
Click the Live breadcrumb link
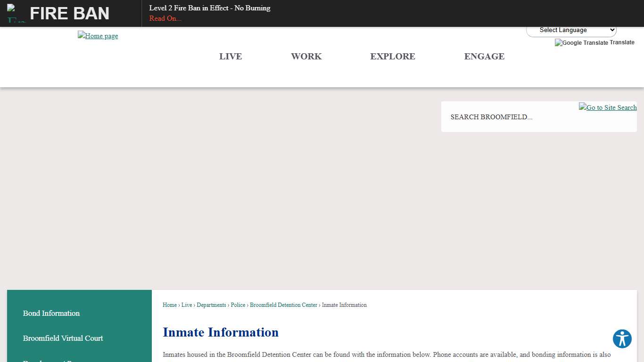(187, 305)
